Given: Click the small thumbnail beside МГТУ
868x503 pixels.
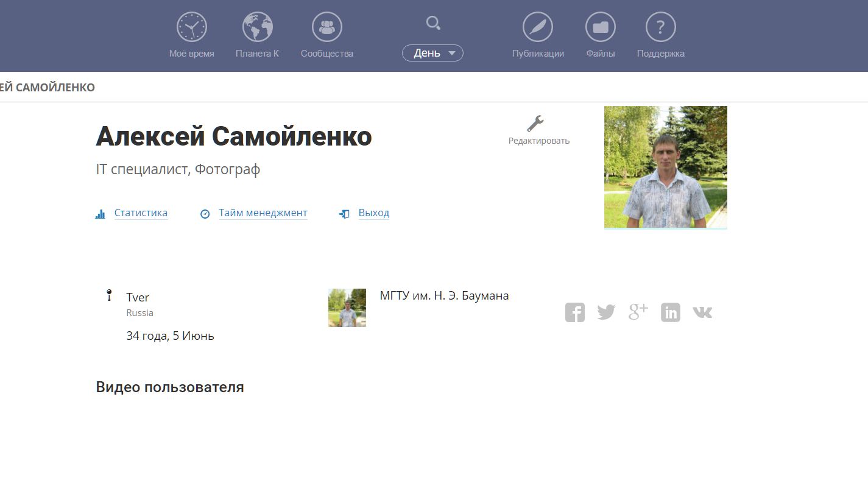Looking at the screenshot, I should tap(347, 308).
